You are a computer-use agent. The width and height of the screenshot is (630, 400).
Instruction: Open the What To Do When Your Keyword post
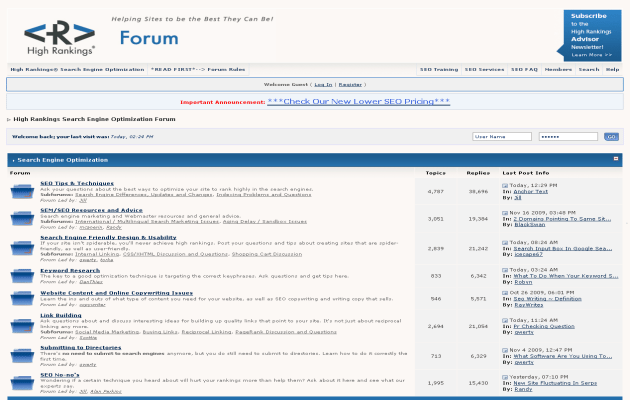(566, 276)
